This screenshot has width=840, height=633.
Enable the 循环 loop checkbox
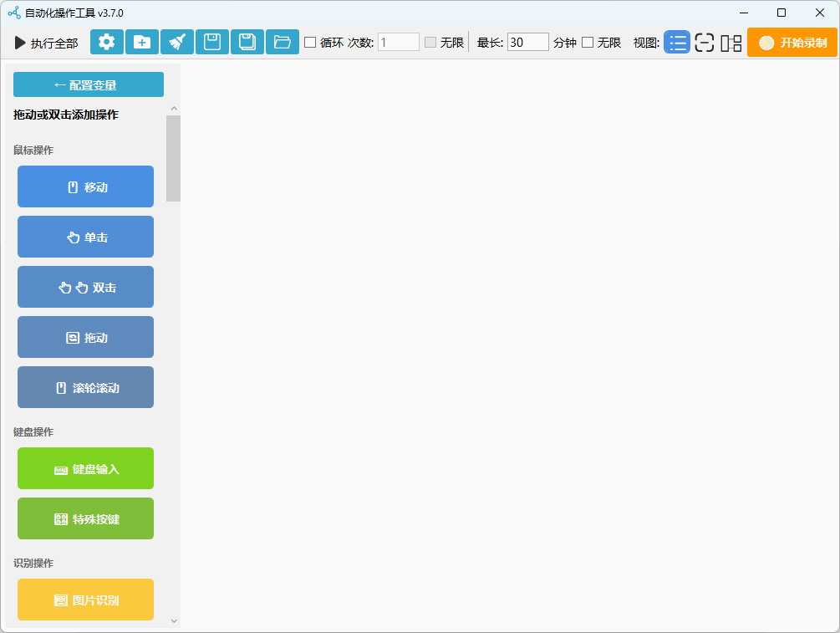pyautogui.click(x=310, y=43)
